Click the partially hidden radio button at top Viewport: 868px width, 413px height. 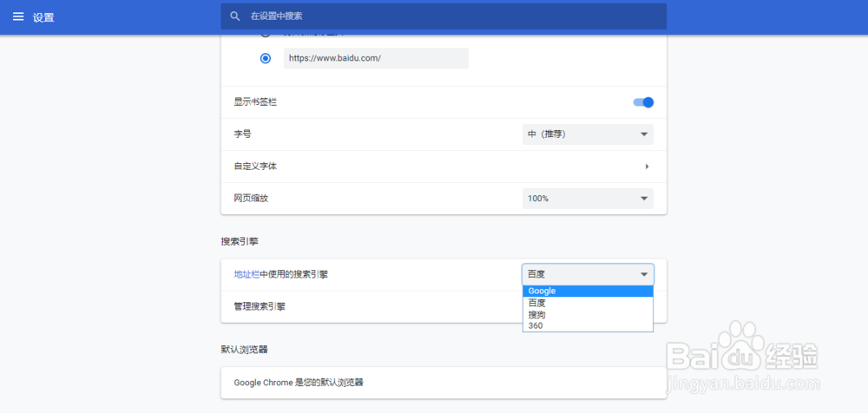point(266,36)
